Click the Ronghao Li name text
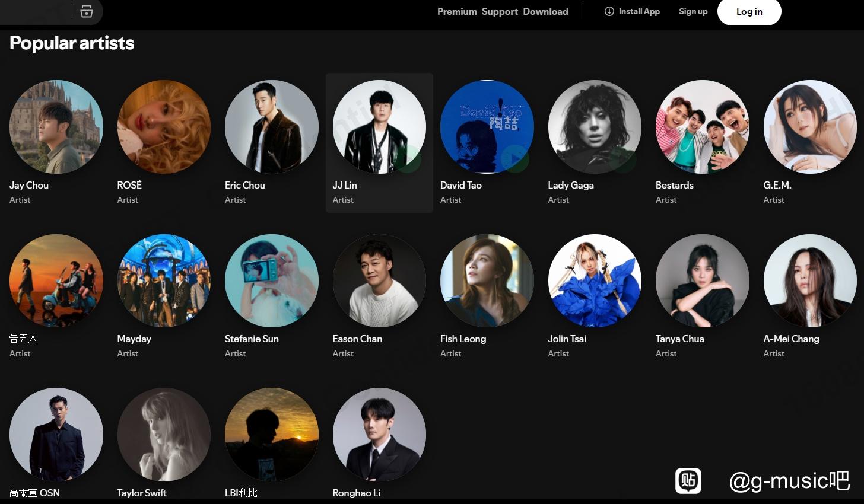Image resolution: width=864 pixels, height=504 pixels. coord(357,493)
